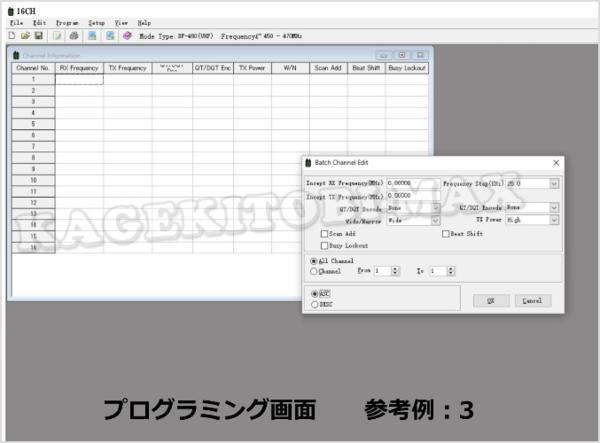Open the Setup menu
Image resolution: width=600 pixels, height=443 pixels.
96,23
